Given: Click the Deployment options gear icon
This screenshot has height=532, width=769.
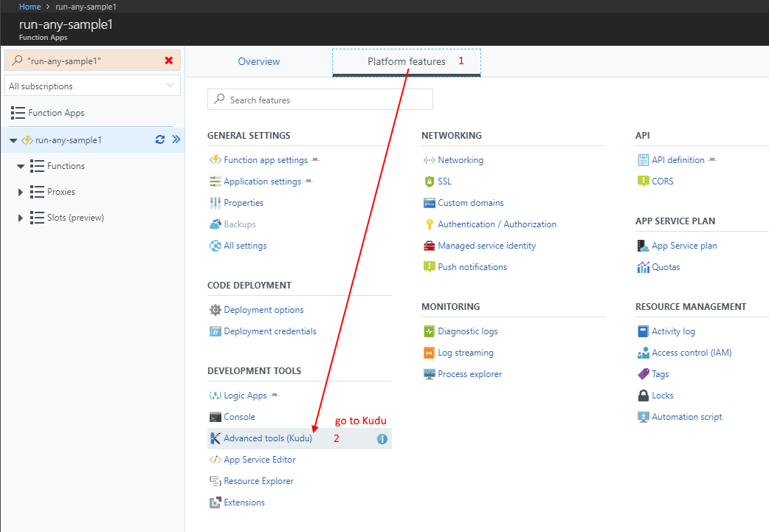Looking at the screenshot, I should [215, 310].
